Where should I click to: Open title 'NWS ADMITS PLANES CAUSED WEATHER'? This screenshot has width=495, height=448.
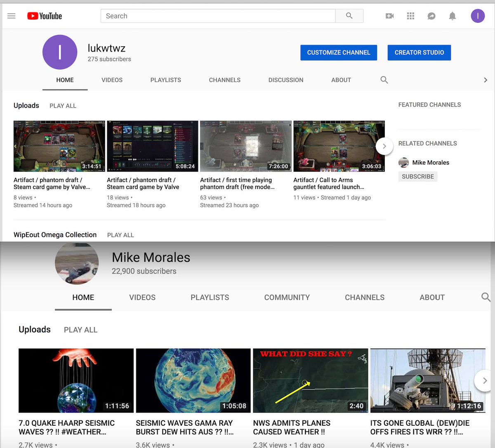(x=292, y=427)
